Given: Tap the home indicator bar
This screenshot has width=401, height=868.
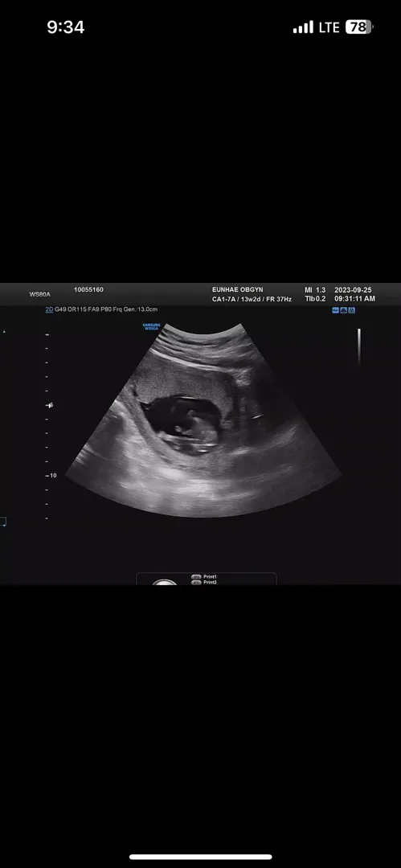Looking at the screenshot, I should pyautogui.click(x=201, y=857).
